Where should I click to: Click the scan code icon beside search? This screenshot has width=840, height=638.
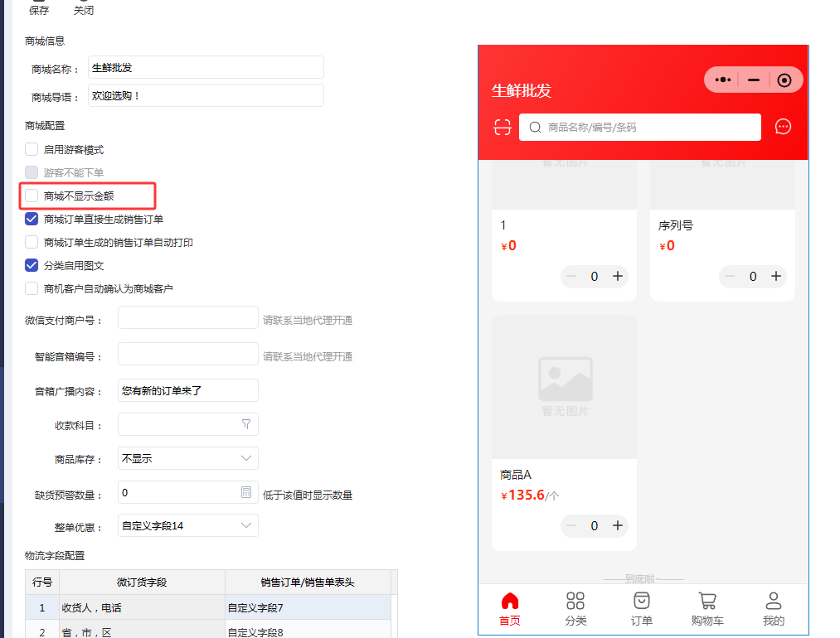click(502, 127)
